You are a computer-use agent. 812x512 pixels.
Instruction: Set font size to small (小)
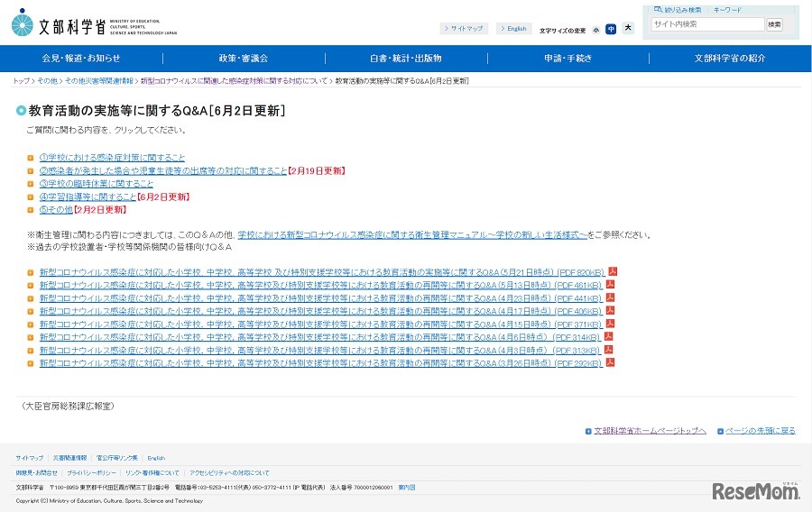[596, 30]
